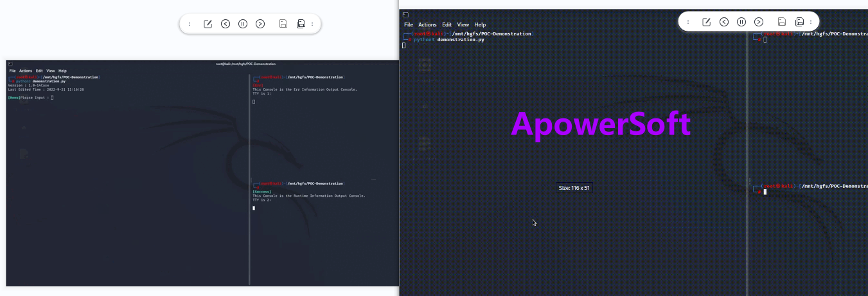The width and height of the screenshot is (868, 296).
Task: Click save-all stacked disk icon, toolbar over large terminal
Action: tap(799, 22)
